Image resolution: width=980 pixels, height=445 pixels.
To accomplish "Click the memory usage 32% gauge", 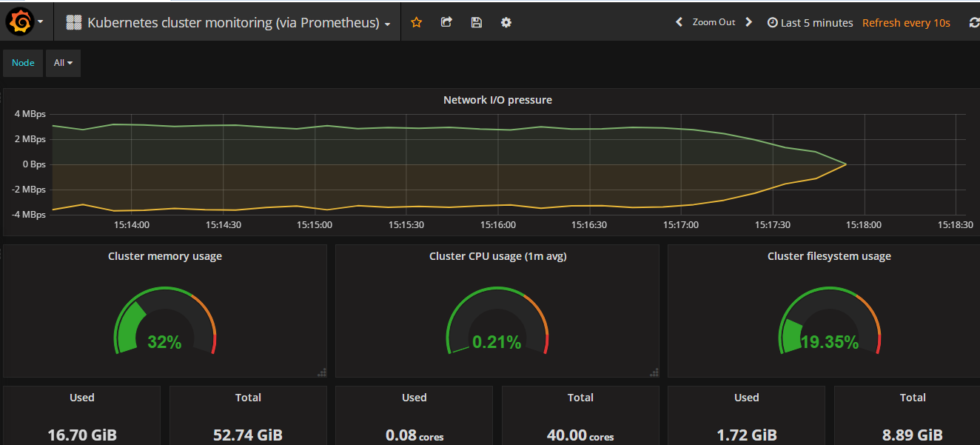I will coord(165,322).
